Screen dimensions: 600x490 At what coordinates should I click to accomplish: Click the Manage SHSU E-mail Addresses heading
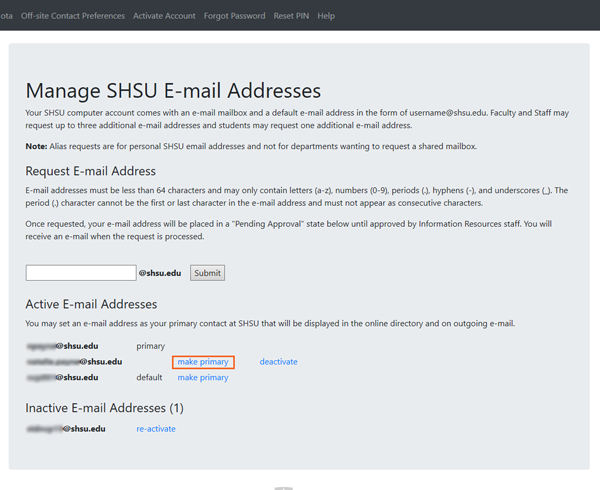tap(173, 92)
